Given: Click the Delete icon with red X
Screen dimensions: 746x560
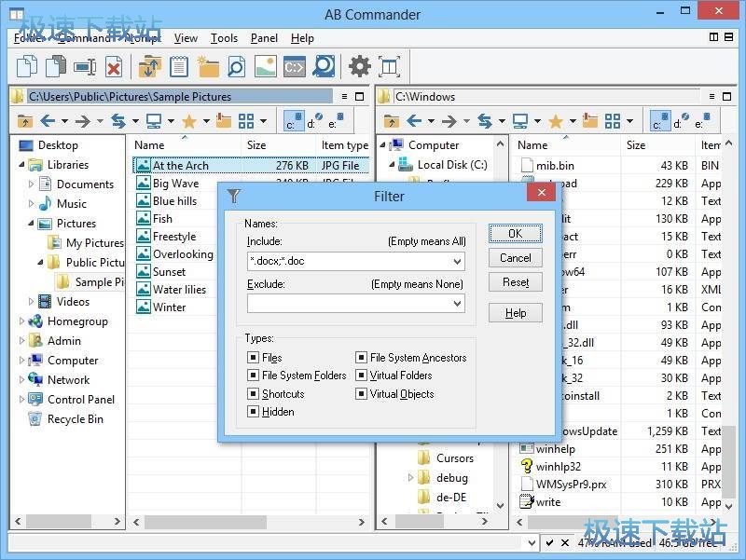Looking at the screenshot, I should click(114, 66).
